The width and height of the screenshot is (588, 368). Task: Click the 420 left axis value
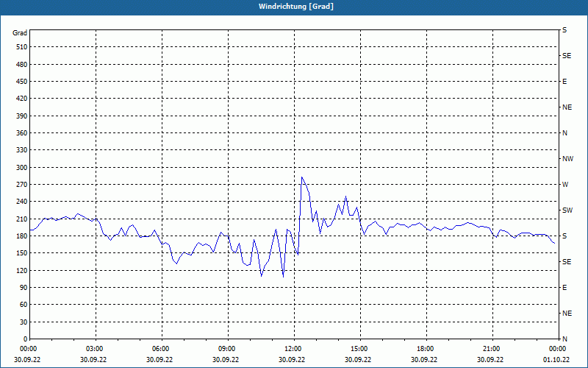coord(22,99)
